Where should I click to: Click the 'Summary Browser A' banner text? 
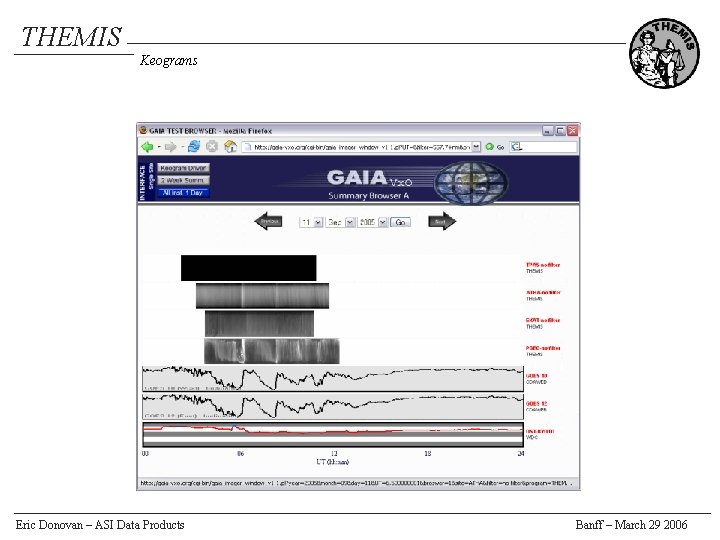tap(369, 196)
